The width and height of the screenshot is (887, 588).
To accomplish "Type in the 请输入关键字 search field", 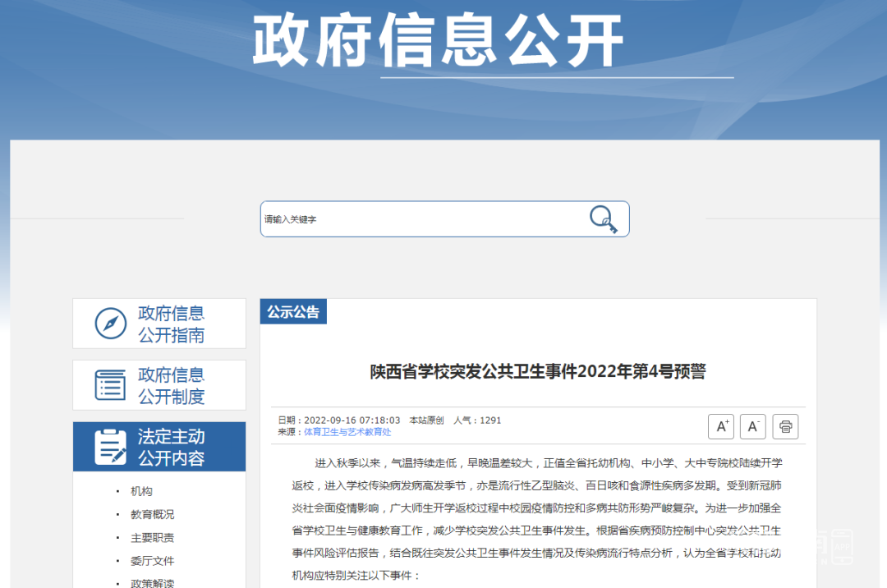I will [419, 219].
